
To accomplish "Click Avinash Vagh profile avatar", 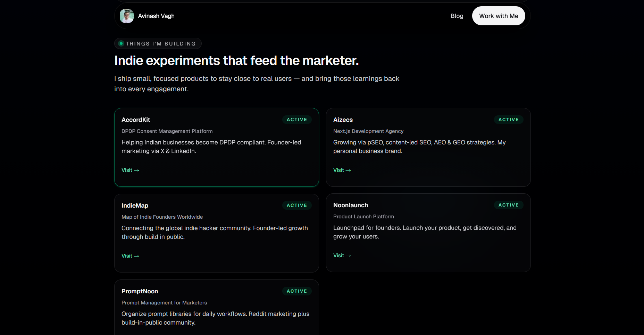I will (x=127, y=16).
